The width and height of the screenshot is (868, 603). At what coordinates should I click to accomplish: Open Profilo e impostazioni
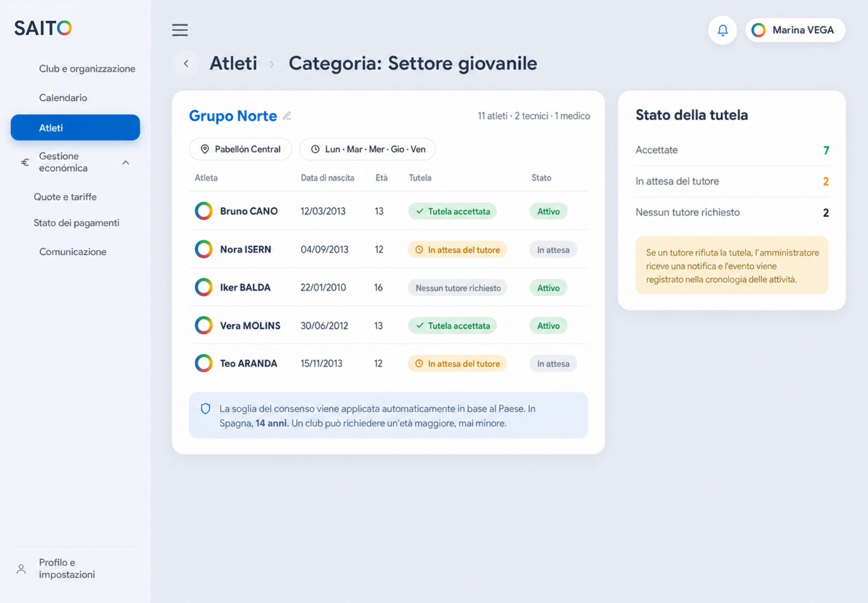pyautogui.click(x=67, y=569)
